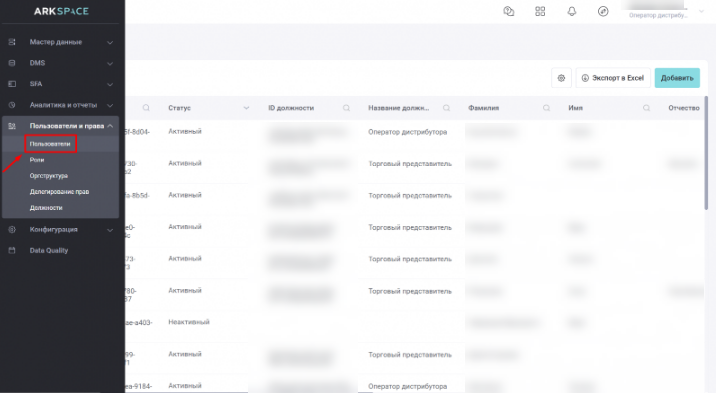The width and height of the screenshot is (716, 393).
Task: Open Оргструктура submenu item
Action: coord(49,176)
